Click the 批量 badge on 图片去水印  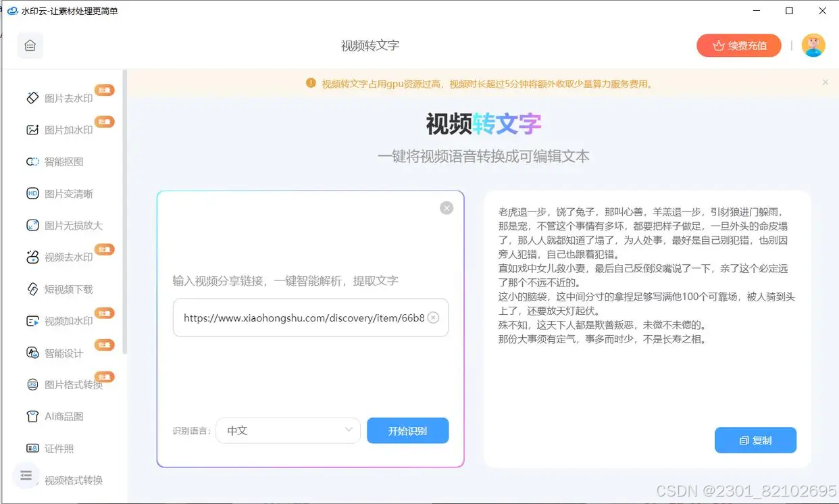(x=103, y=90)
